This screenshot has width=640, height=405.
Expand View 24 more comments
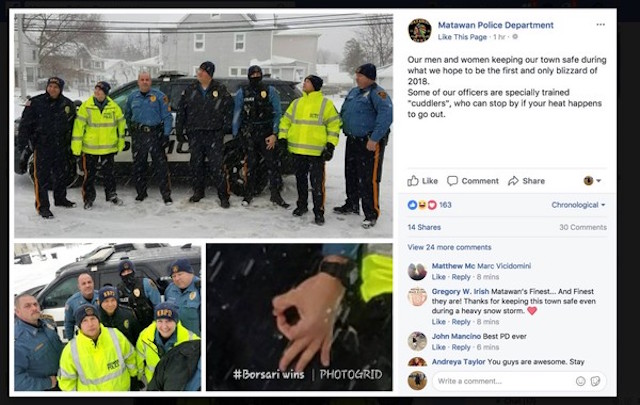pyautogui.click(x=449, y=247)
